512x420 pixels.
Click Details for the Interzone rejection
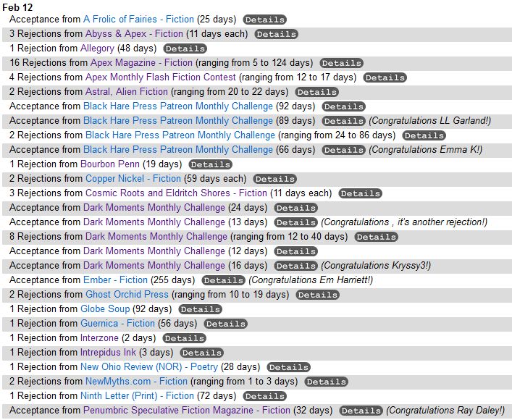click(184, 338)
